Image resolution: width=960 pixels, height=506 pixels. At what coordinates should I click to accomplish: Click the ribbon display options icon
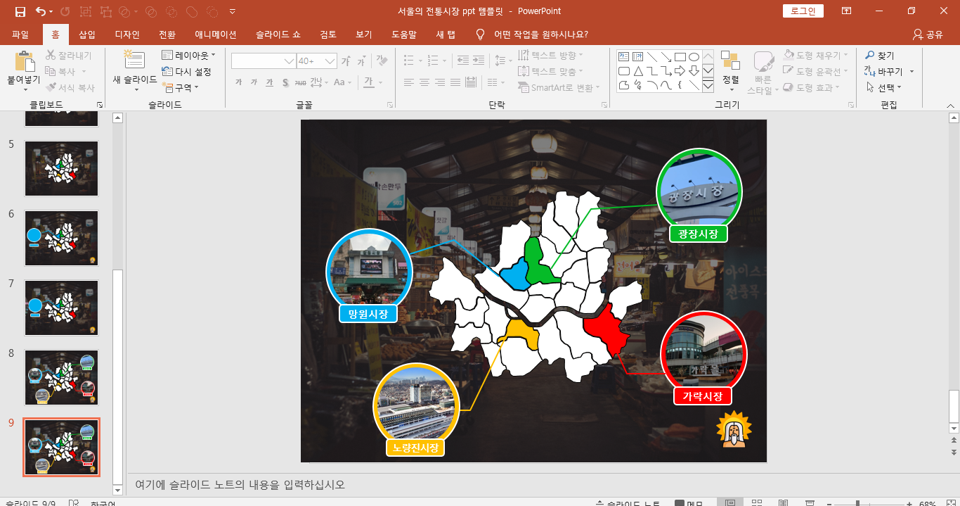point(846,11)
